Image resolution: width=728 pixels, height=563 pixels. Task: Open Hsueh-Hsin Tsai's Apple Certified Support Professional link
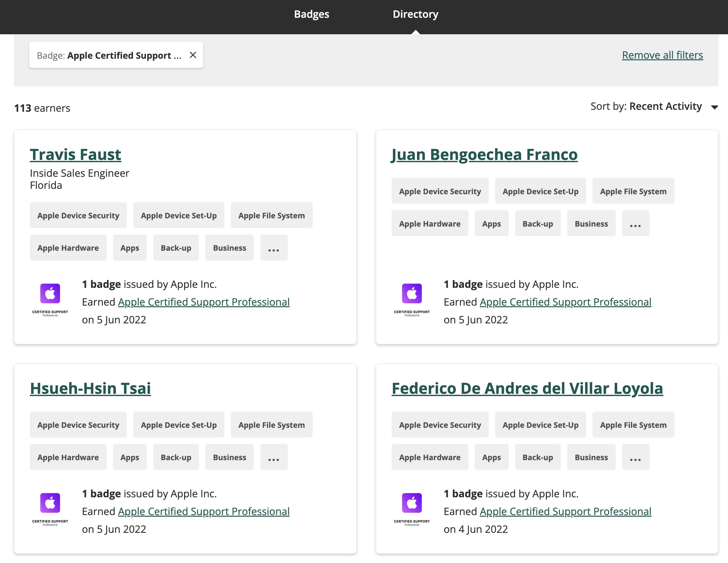click(x=204, y=511)
